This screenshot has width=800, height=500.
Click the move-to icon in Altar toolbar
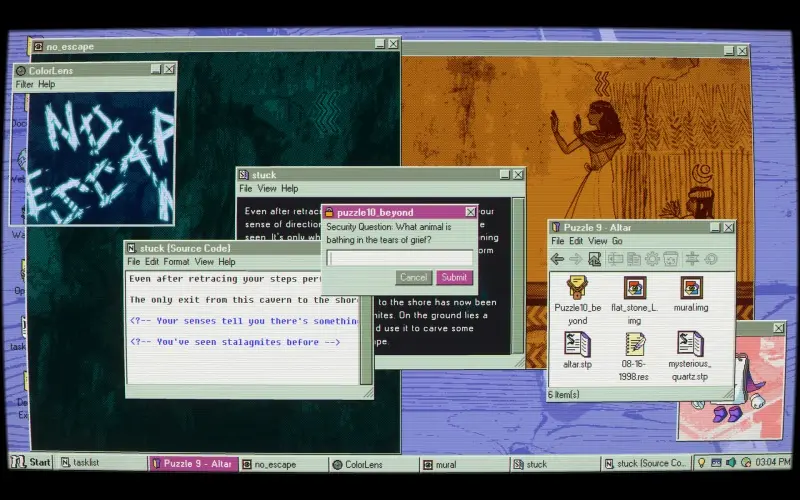615,259
